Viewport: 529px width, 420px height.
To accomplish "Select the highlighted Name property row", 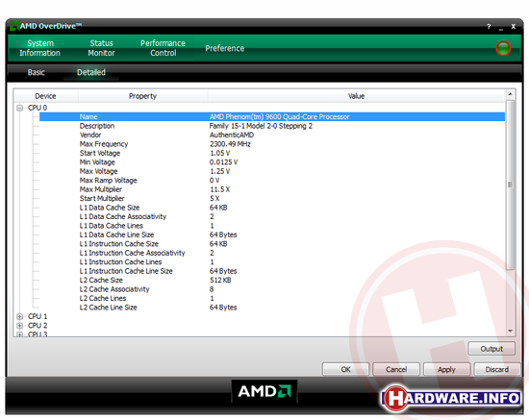I will coord(272,117).
